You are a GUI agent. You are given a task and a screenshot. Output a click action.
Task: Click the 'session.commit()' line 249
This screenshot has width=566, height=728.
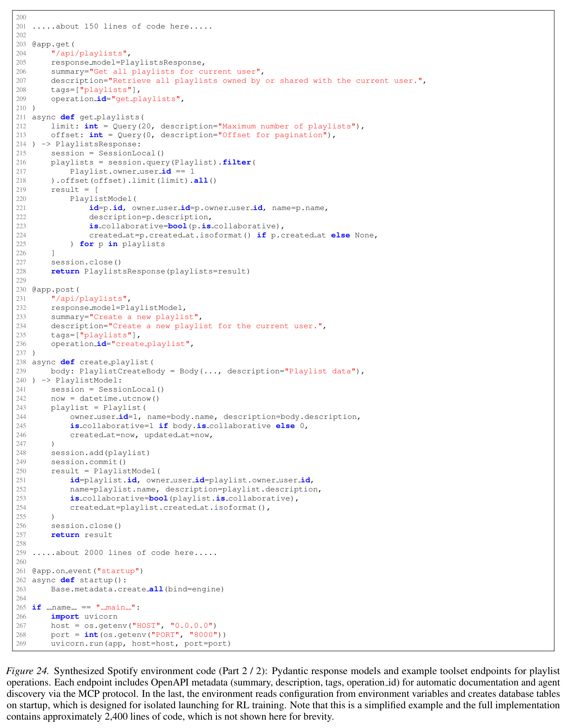(x=89, y=462)
